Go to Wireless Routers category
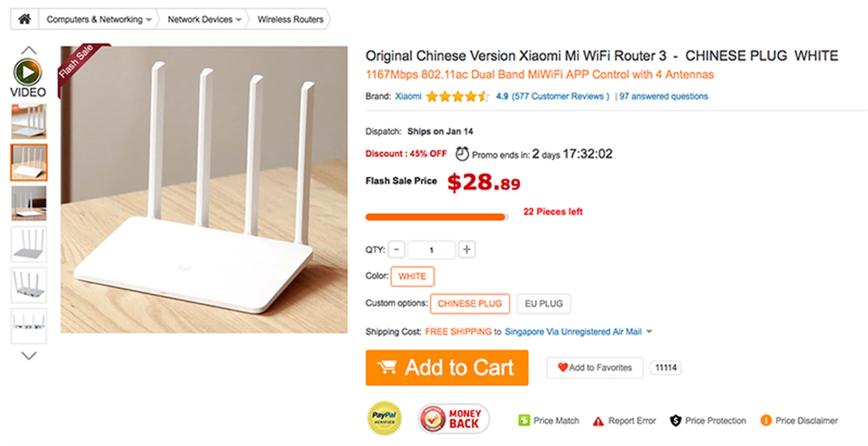Image resolution: width=868 pixels, height=446 pixels. coord(290,19)
